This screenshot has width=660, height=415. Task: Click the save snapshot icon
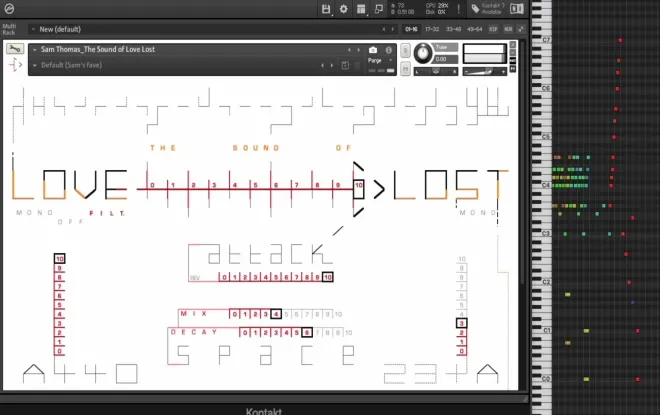pos(345,65)
